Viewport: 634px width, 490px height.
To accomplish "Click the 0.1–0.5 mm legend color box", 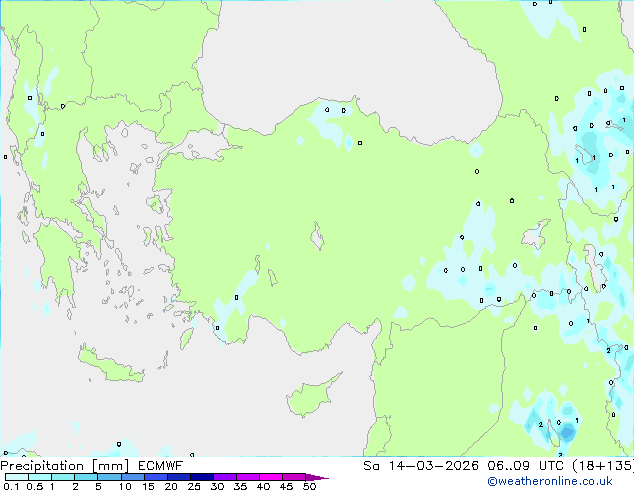I will pyautogui.click(x=17, y=477).
